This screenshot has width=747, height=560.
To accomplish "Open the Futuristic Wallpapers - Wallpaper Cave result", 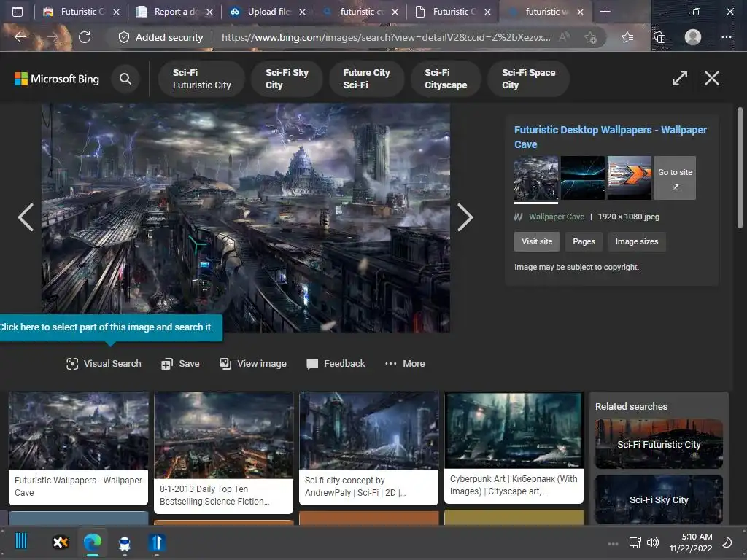I will click(79, 448).
